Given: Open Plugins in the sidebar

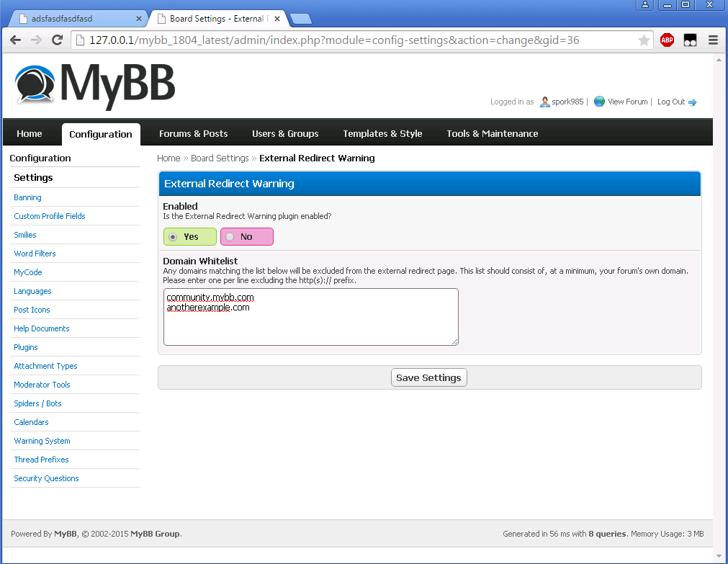Looking at the screenshot, I should 25,347.
